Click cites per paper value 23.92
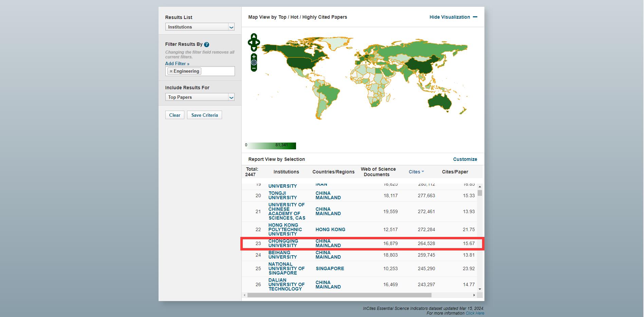Screen dimensions: 644x317 coord(468,268)
